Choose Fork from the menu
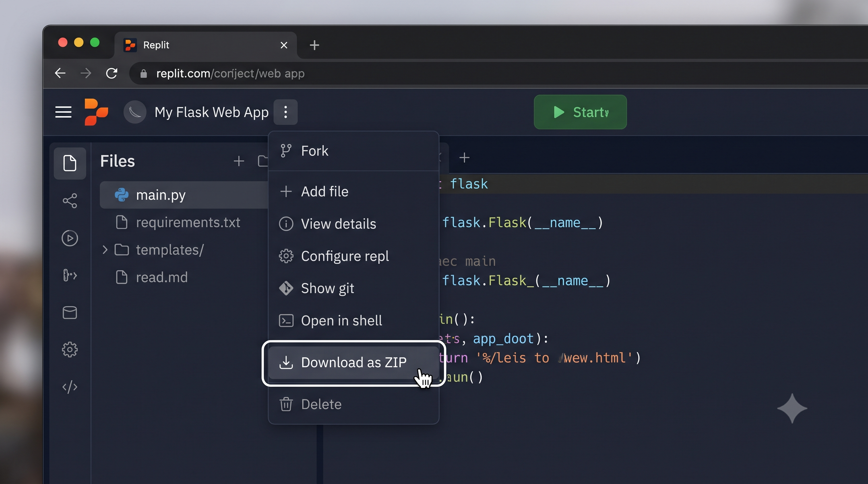 click(354, 151)
